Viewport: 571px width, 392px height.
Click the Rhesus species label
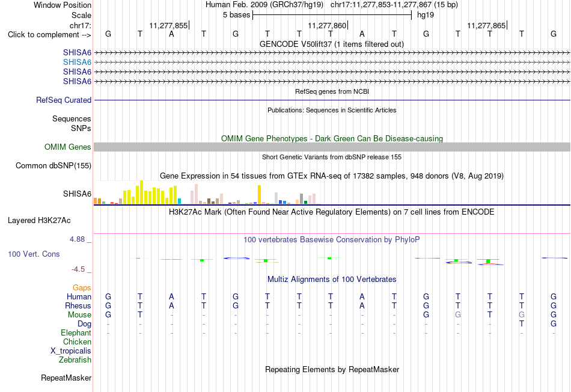point(78,306)
